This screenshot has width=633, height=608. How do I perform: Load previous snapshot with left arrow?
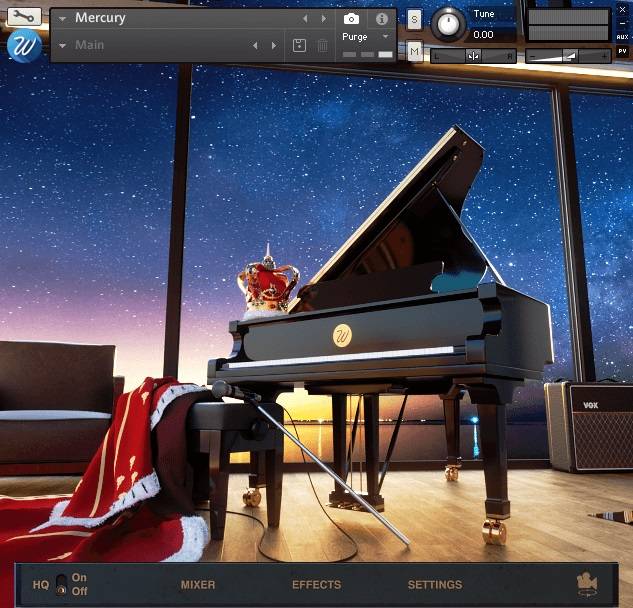pyautogui.click(x=255, y=45)
